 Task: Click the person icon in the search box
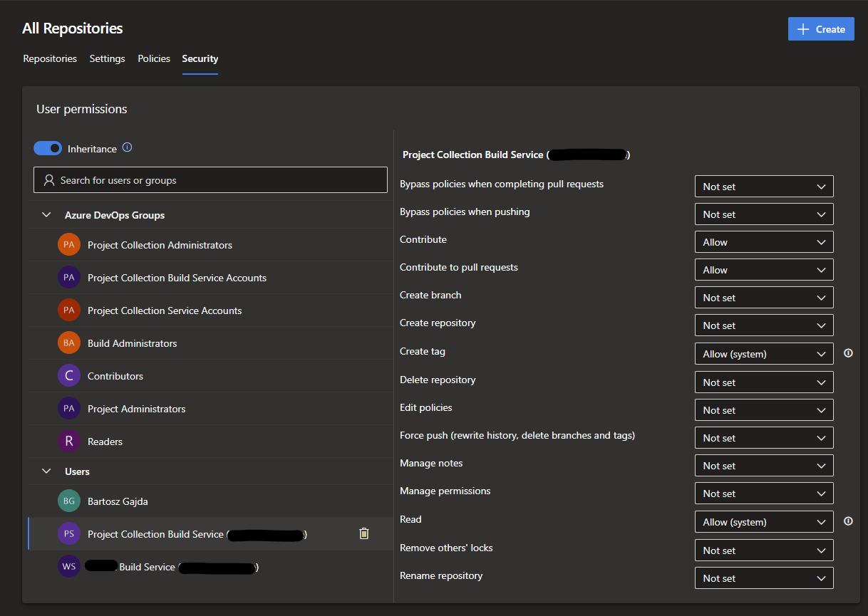[x=49, y=180]
